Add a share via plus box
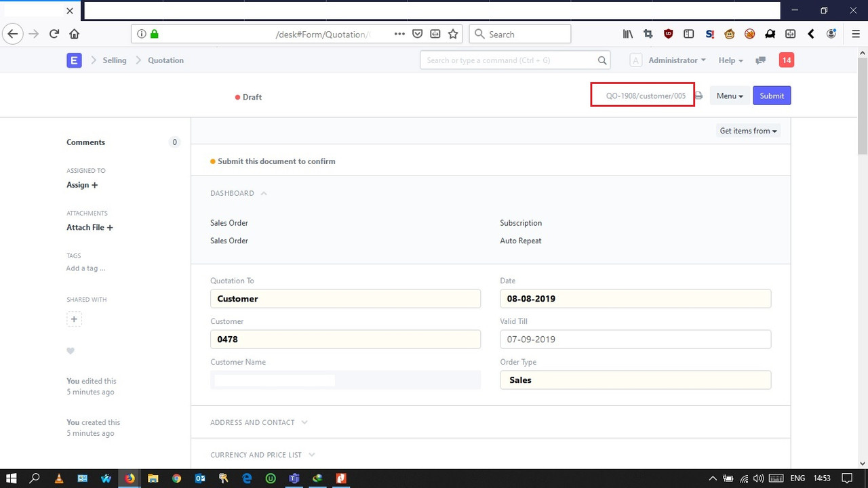Image resolution: width=868 pixels, height=488 pixels. click(75, 319)
